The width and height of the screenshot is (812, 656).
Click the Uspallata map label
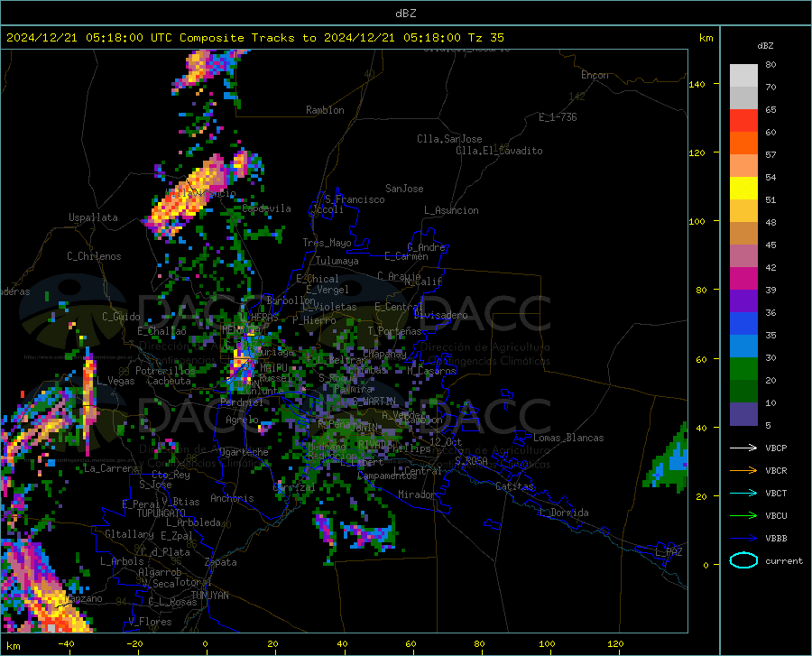[x=93, y=217]
